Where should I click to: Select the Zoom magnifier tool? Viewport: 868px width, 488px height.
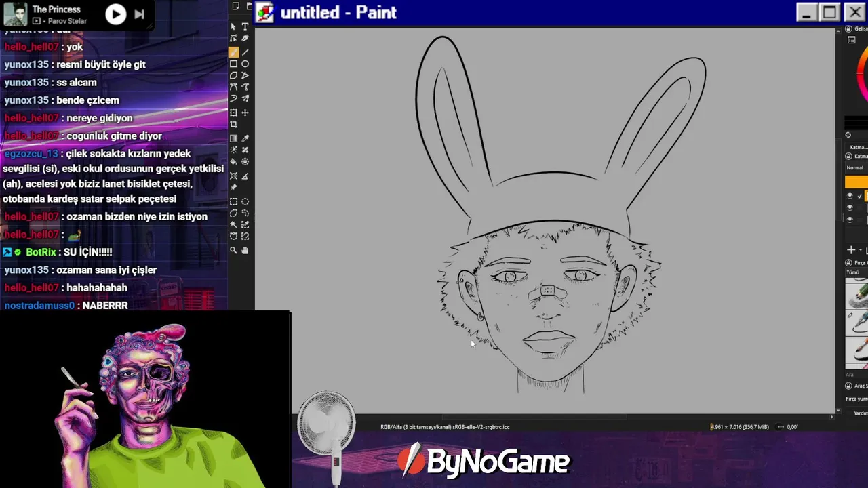233,250
